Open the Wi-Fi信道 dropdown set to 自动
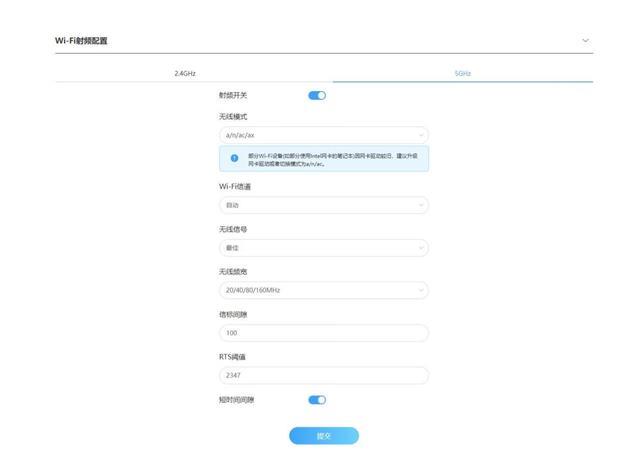The width and height of the screenshot is (640, 462). click(324, 205)
